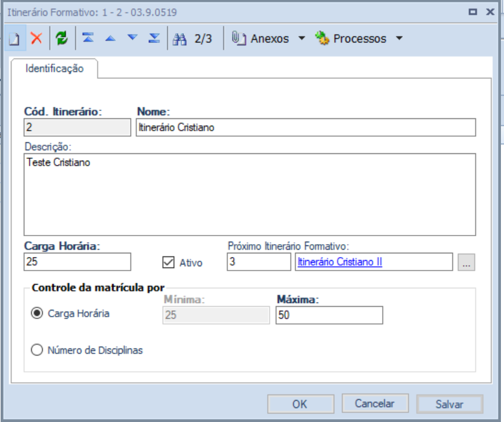Click the Processos gears icon
The width and height of the screenshot is (504, 422).
[322, 38]
